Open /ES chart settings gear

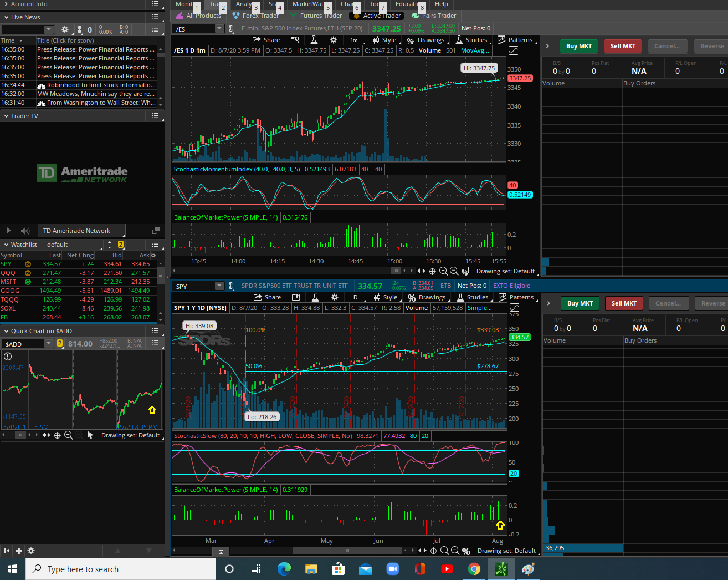click(x=333, y=40)
